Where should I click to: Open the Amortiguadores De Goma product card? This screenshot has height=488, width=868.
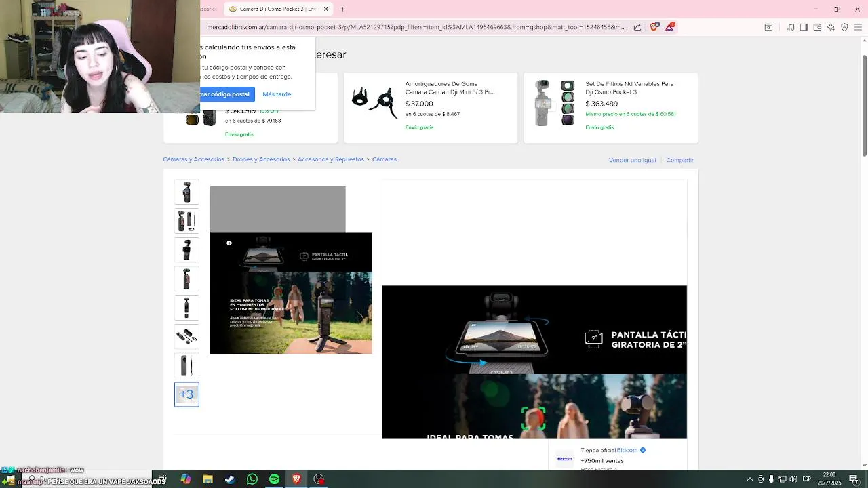431,108
